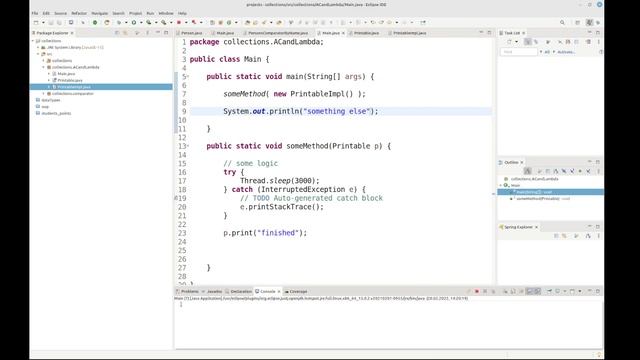The height and width of the screenshot is (360, 640).
Task: Select Main.java in Package Explorer
Action: click(x=66, y=74)
